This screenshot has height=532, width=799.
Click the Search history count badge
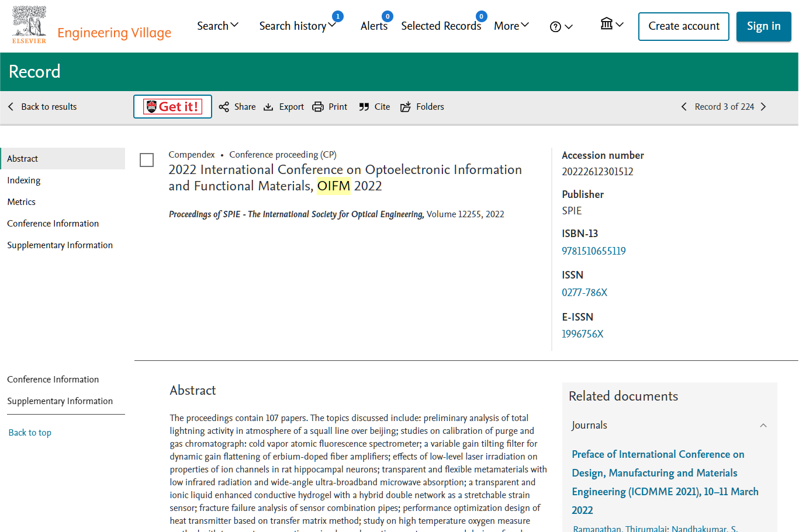pyautogui.click(x=338, y=16)
